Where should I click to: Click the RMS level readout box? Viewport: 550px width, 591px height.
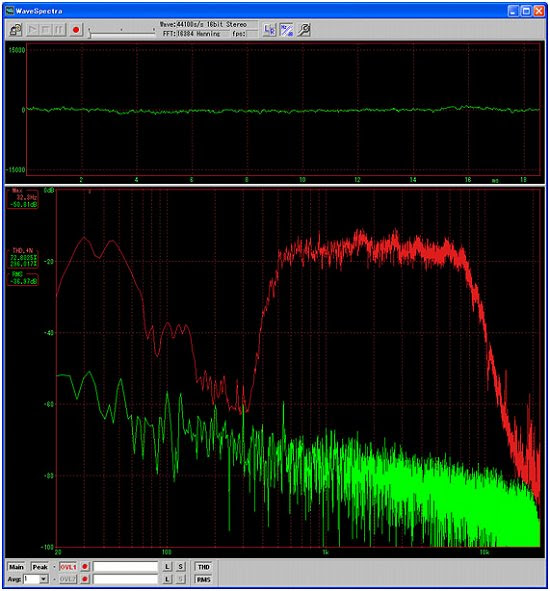pos(23,278)
